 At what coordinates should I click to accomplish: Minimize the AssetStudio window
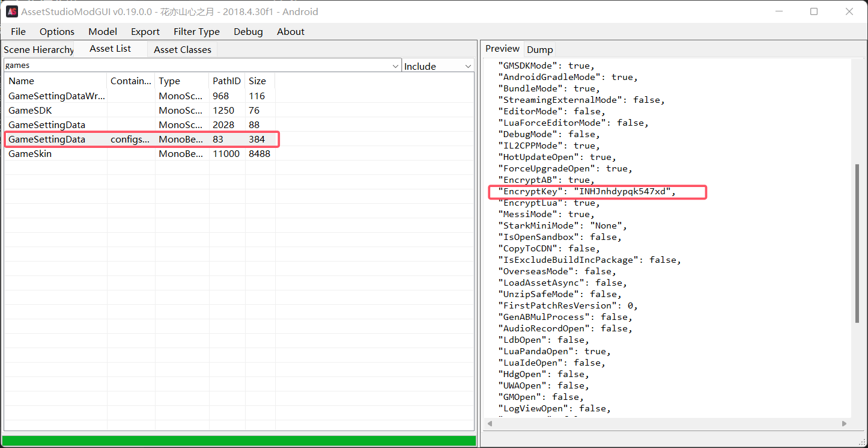tap(780, 11)
